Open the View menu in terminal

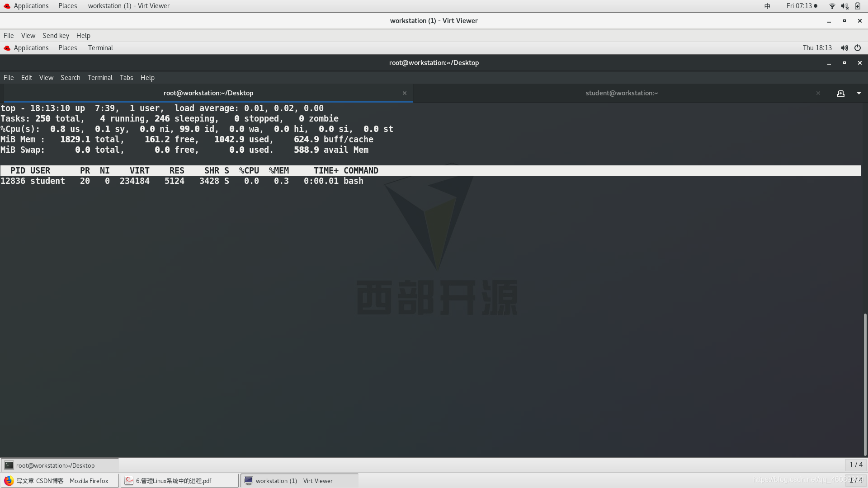point(46,77)
